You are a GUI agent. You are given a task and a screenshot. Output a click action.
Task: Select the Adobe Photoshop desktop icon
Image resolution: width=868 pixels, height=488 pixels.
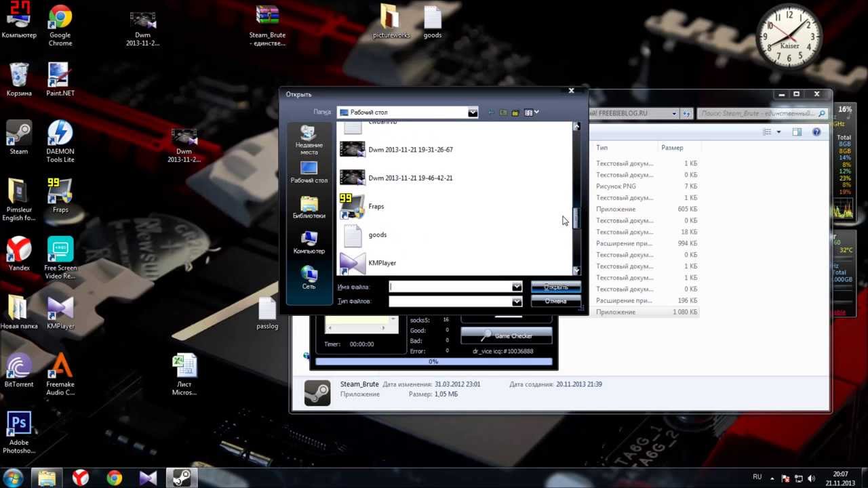coord(19,432)
